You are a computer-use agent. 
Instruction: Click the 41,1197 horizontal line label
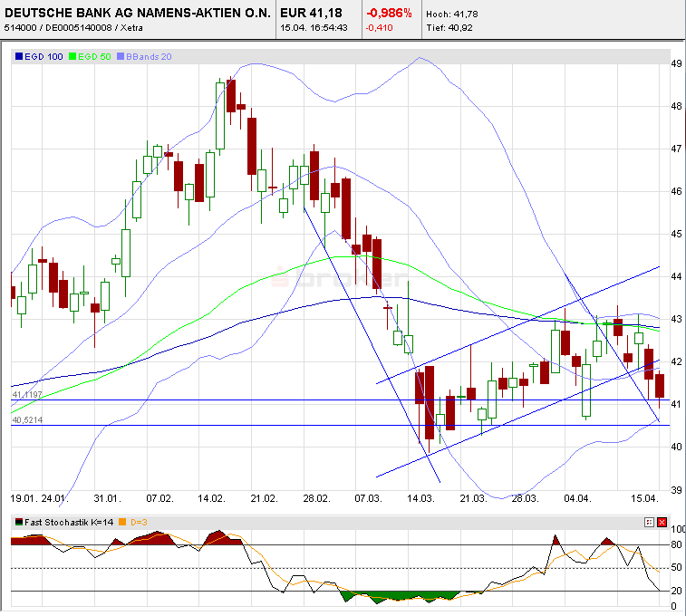point(27,395)
